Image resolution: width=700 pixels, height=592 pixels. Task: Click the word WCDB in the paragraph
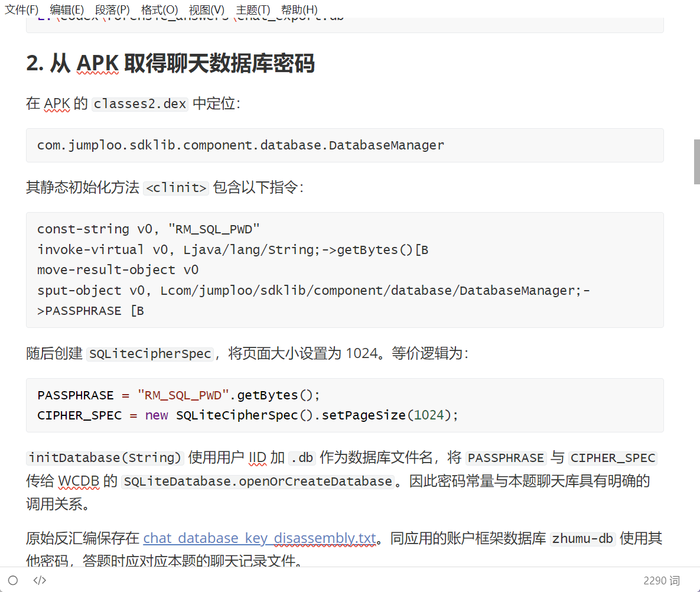[79, 482]
